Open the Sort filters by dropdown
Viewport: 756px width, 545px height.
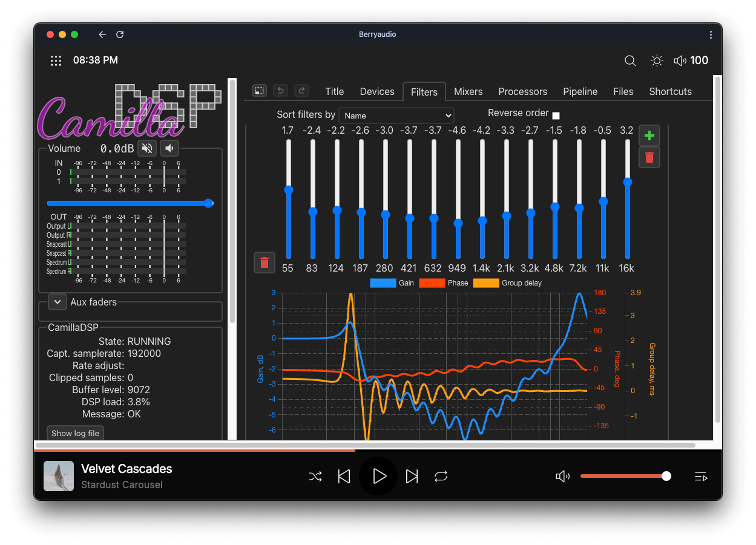(396, 116)
